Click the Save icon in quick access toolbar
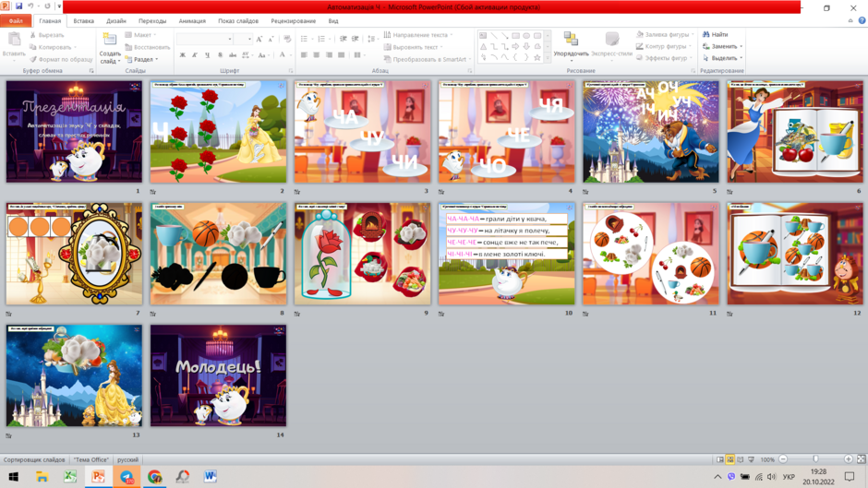This screenshot has height=488, width=868. (x=18, y=6)
